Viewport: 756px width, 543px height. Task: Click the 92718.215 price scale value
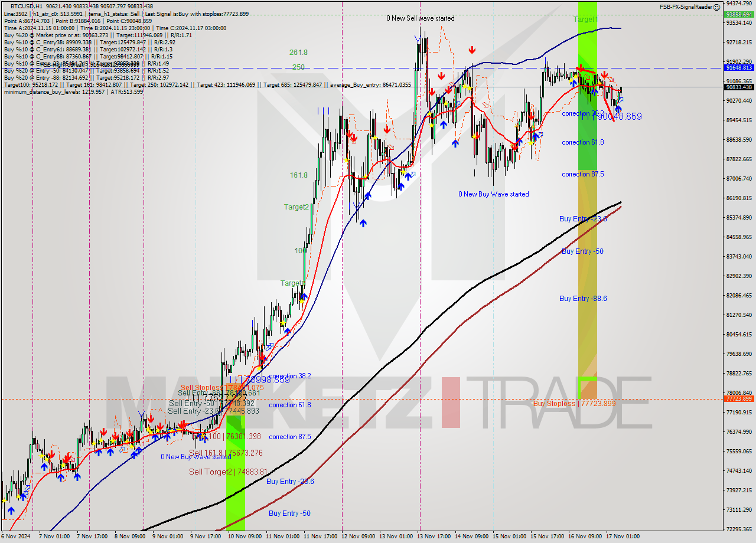(x=738, y=42)
